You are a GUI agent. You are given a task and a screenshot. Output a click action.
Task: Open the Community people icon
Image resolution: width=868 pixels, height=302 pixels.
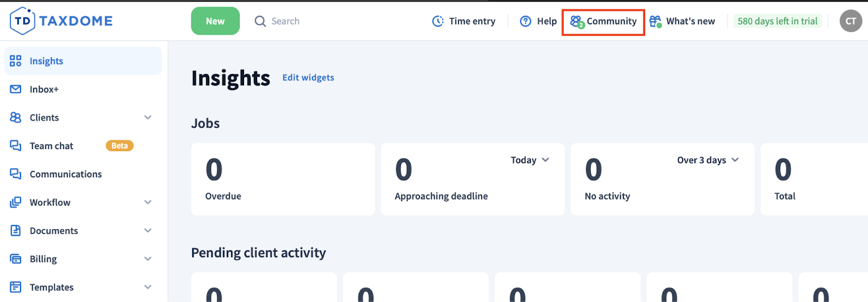pos(576,22)
